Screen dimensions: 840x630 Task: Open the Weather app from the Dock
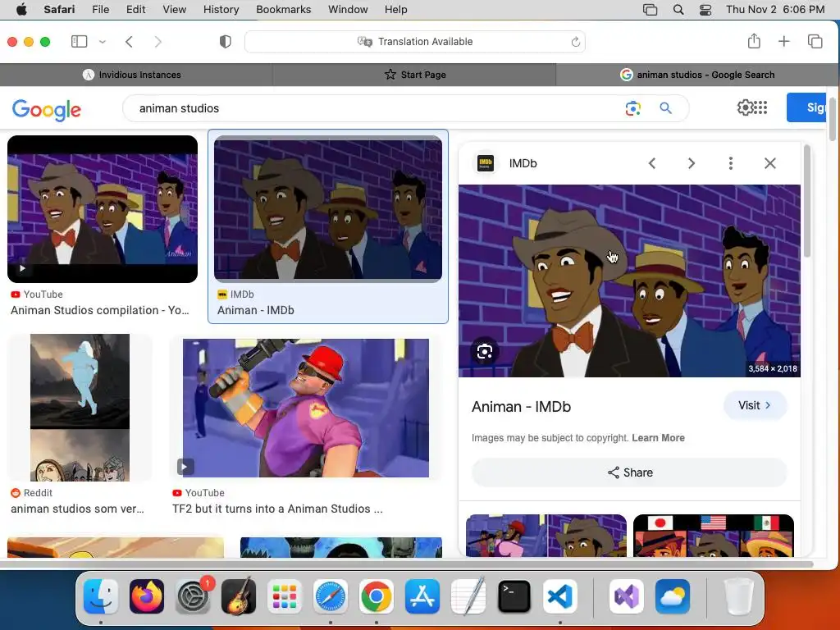tap(673, 596)
